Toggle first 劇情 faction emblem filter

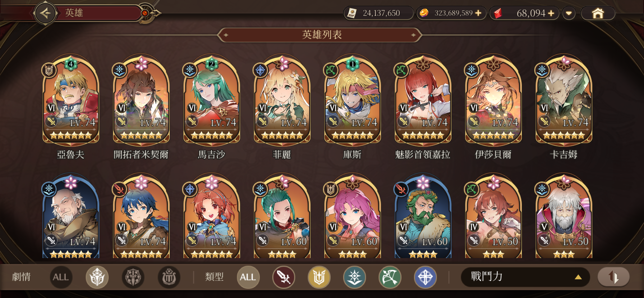pos(97,277)
